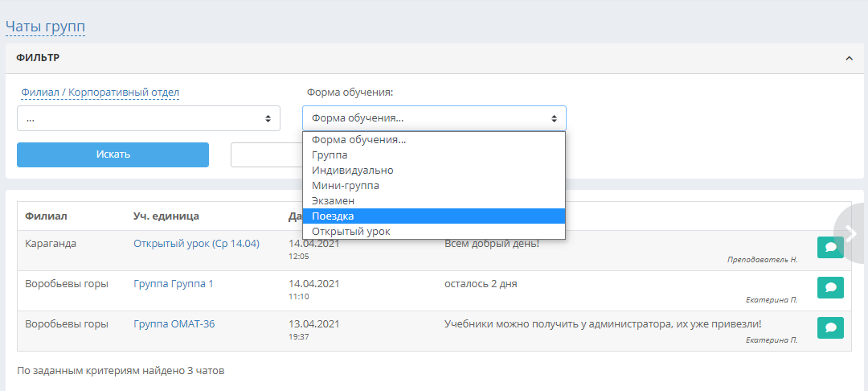Click the Форма обучения: field label
Screen dimensions: 868x391
[x=350, y=93]
